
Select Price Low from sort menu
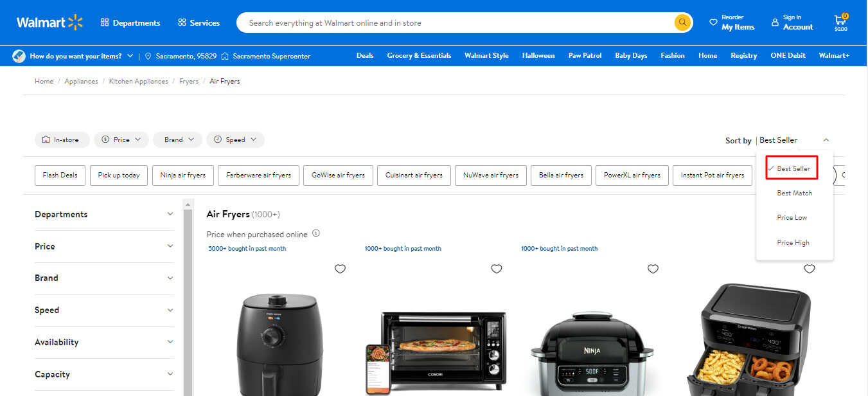pyautogui.click(x=792, y=217)
